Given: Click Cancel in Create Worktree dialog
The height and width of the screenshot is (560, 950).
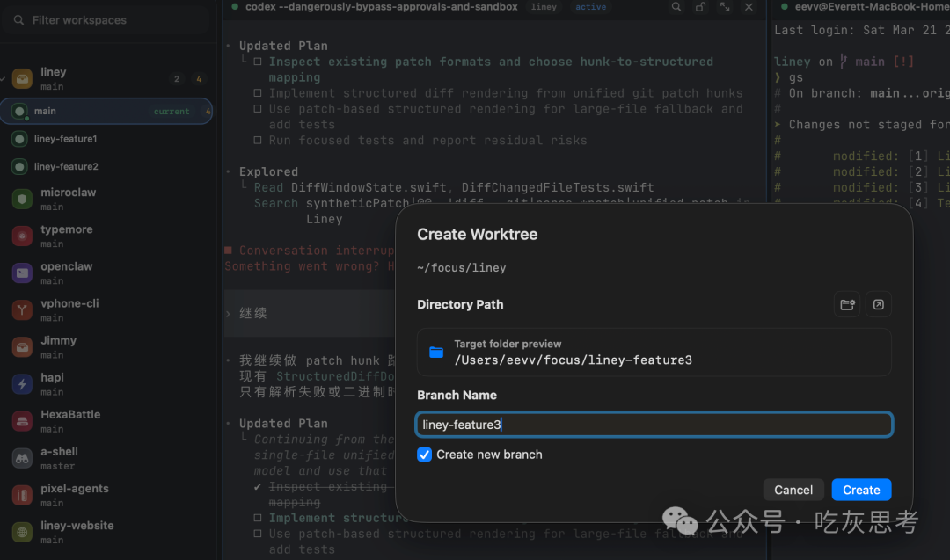Looking at the screenshot, I should 793,490.
